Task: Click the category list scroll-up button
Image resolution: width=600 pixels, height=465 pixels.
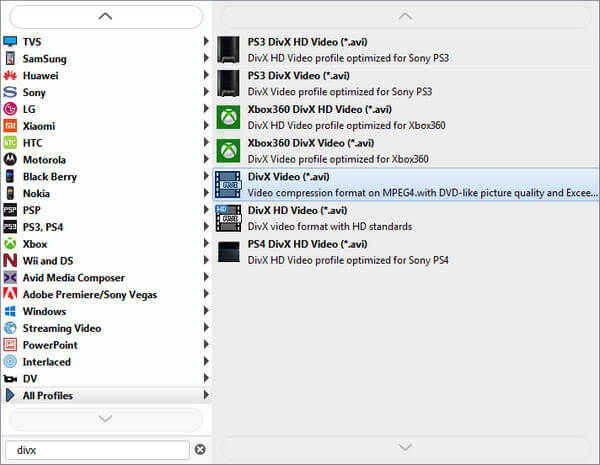Action: 106,16
